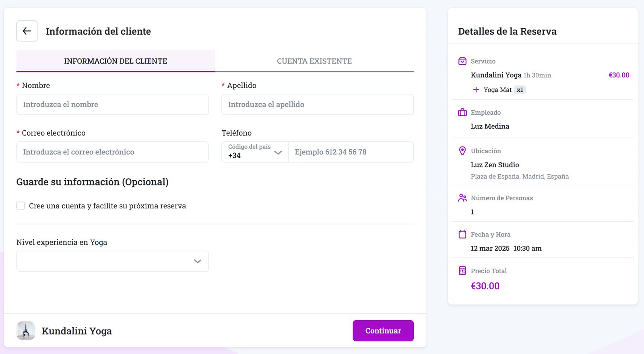The image size is (644, 354).
Task: Click the Número de Personas icon
Action: 462,198
